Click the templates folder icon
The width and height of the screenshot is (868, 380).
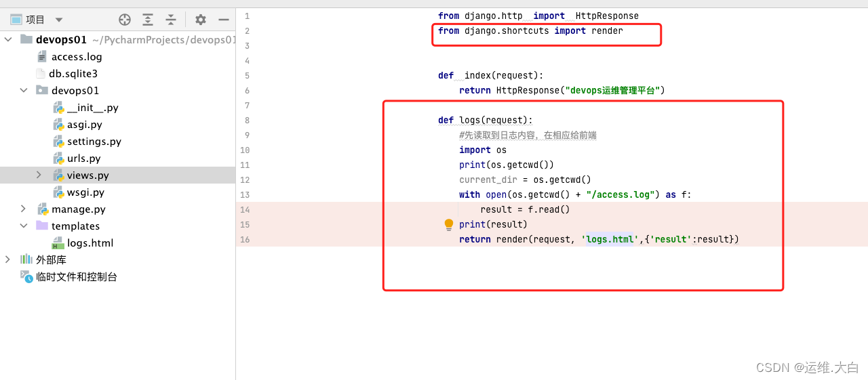[x=42, y=226]
